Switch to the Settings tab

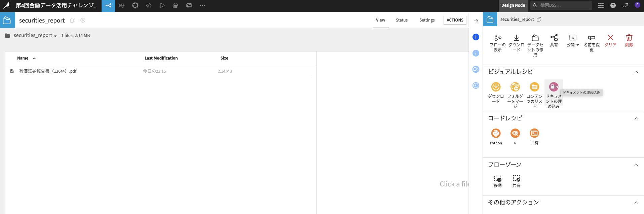tap(427, 20)
